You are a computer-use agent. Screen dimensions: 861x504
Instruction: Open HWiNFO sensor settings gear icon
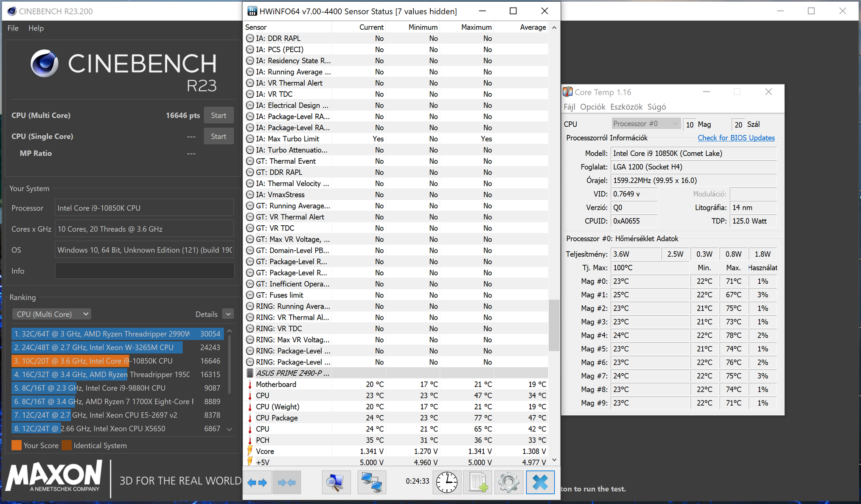(508, 482)
